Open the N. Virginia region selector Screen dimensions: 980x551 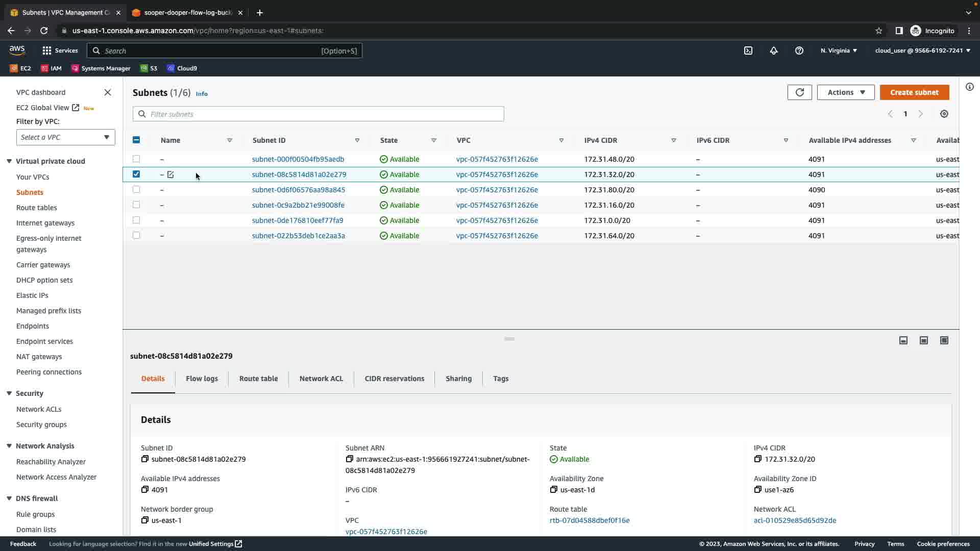[x=839, y=51]
